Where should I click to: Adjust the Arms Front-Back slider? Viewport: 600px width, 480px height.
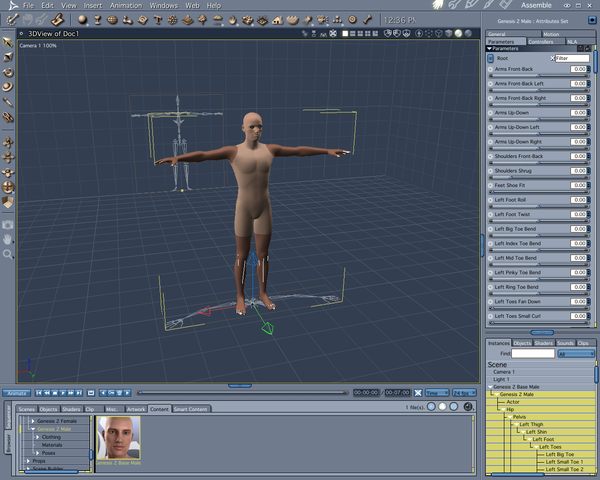[539, 76]
